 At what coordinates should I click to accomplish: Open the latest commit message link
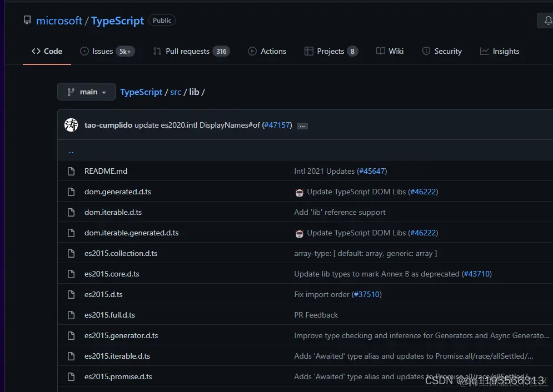click(197, 125)
